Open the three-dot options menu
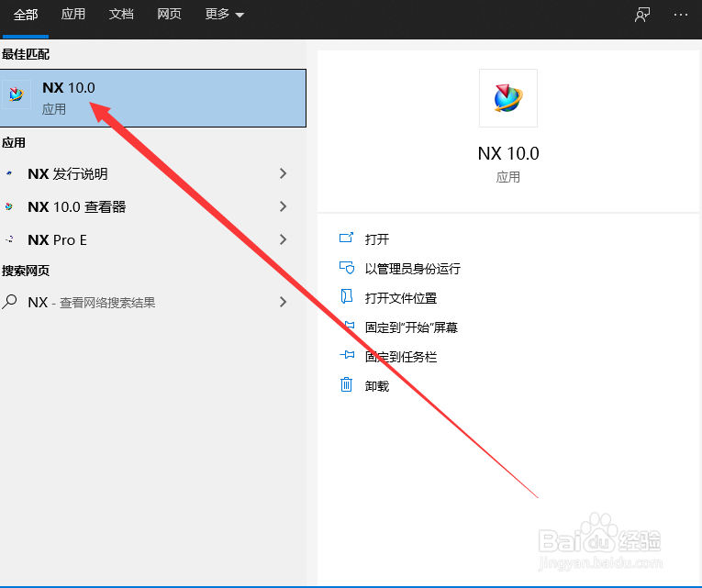The width and height of the screenshot is (702, 588). pyautogui.click(x=681, y=15)
